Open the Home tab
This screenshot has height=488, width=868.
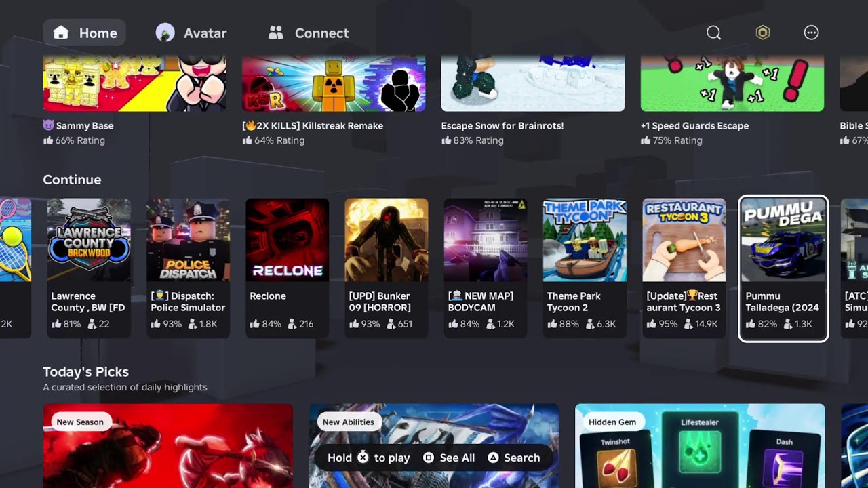coord(84,33)
